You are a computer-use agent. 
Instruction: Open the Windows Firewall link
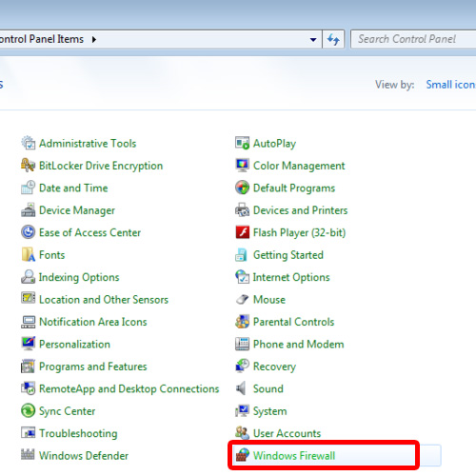click(294, 456)
